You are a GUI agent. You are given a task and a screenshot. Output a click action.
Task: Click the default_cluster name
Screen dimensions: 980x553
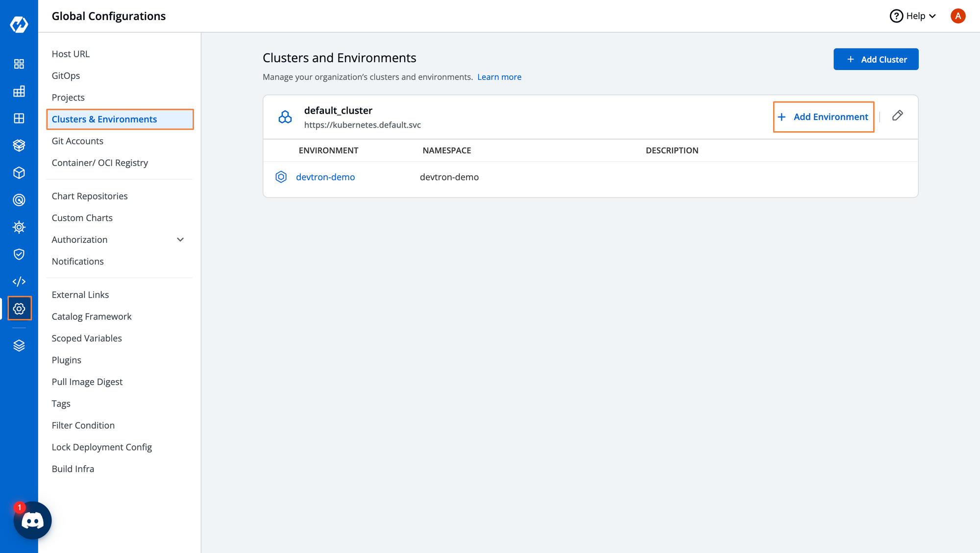point(338,110)
